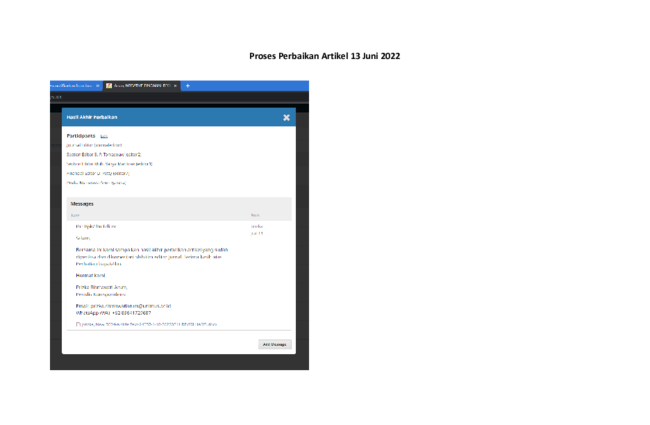Click the WhatsApp number line
This screenshot has width=650, height=425.
point(113,313)
